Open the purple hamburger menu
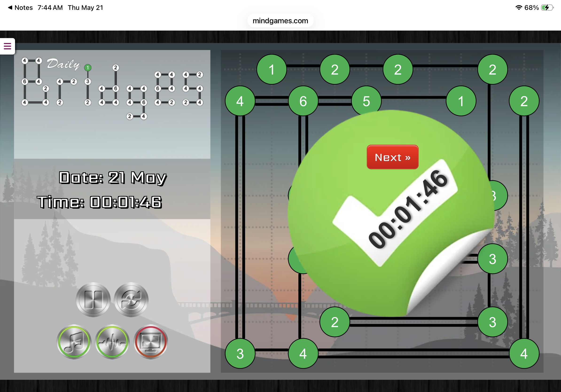Screen dimensions: 561x392 coord(7,46)
